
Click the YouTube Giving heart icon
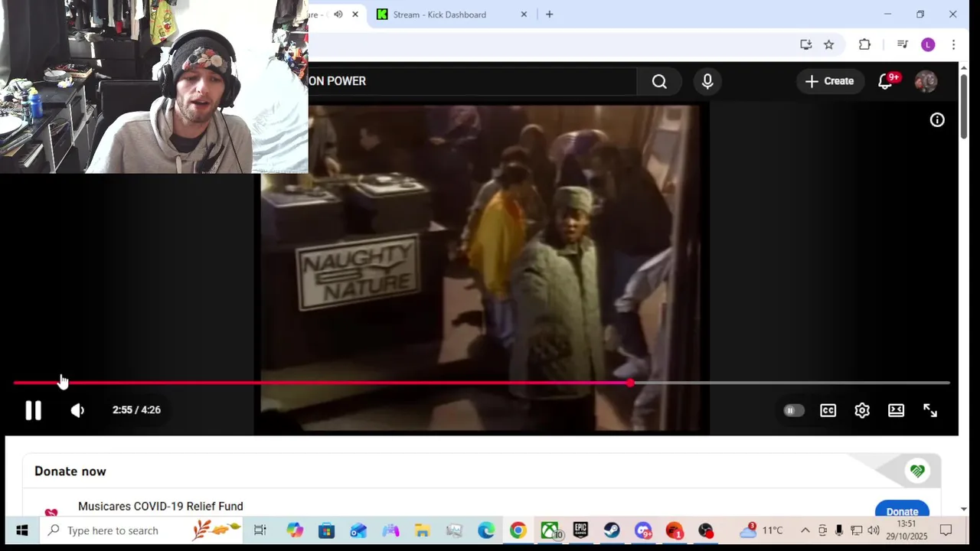(x=917, y=471)
